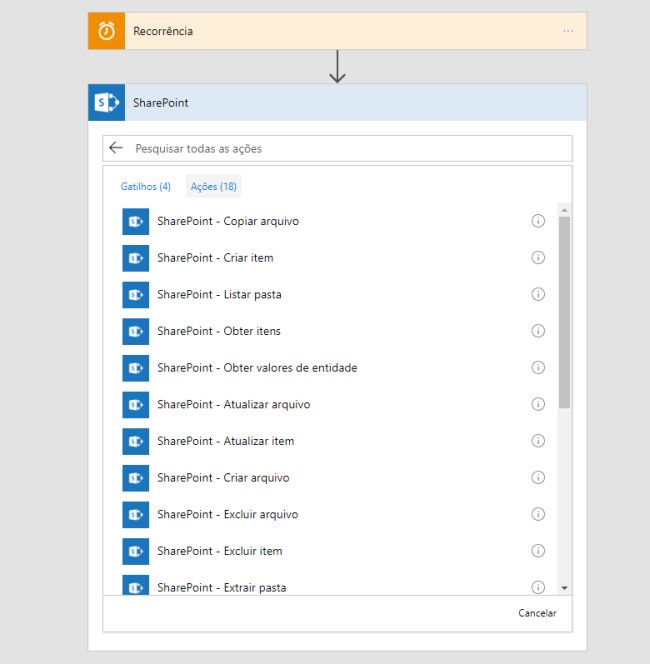Click the SharePoint logo in the header
Screen dimensions: 650x664
pyautogui.click(x=106, y=102)
